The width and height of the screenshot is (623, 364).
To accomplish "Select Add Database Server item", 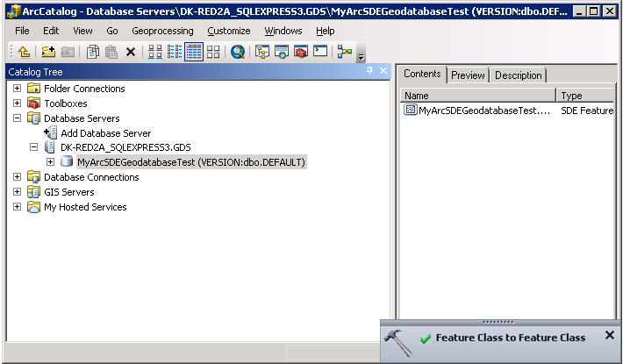I will coord(105,133).
